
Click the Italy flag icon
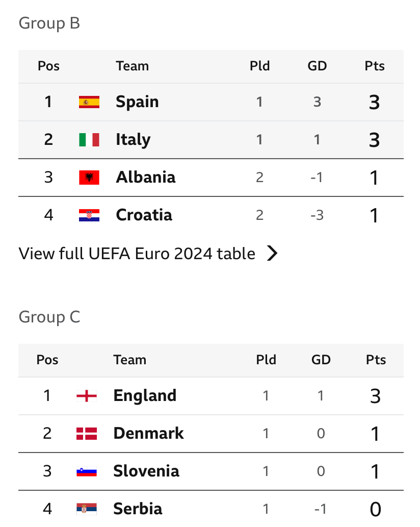89,139
